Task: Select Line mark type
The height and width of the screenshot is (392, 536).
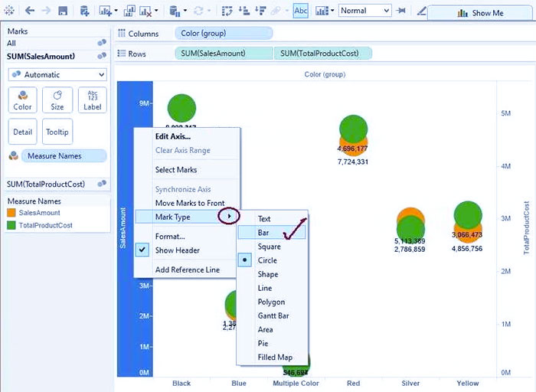Action: 272,288
